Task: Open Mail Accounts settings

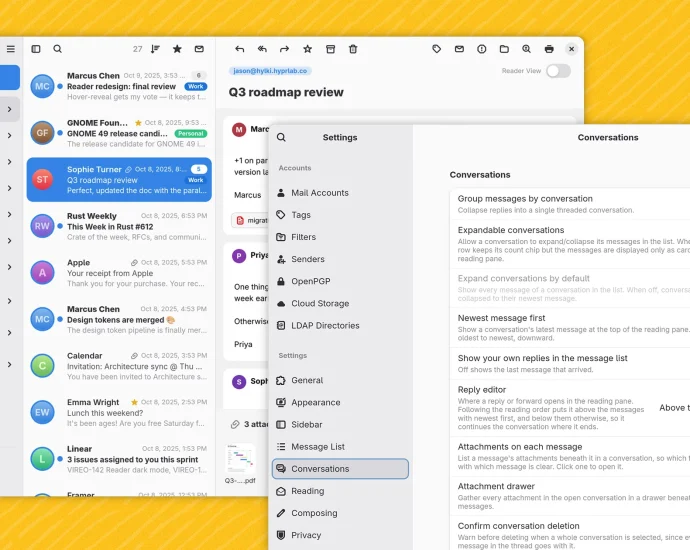Action: pyautogui.click(x=340, y=193)
